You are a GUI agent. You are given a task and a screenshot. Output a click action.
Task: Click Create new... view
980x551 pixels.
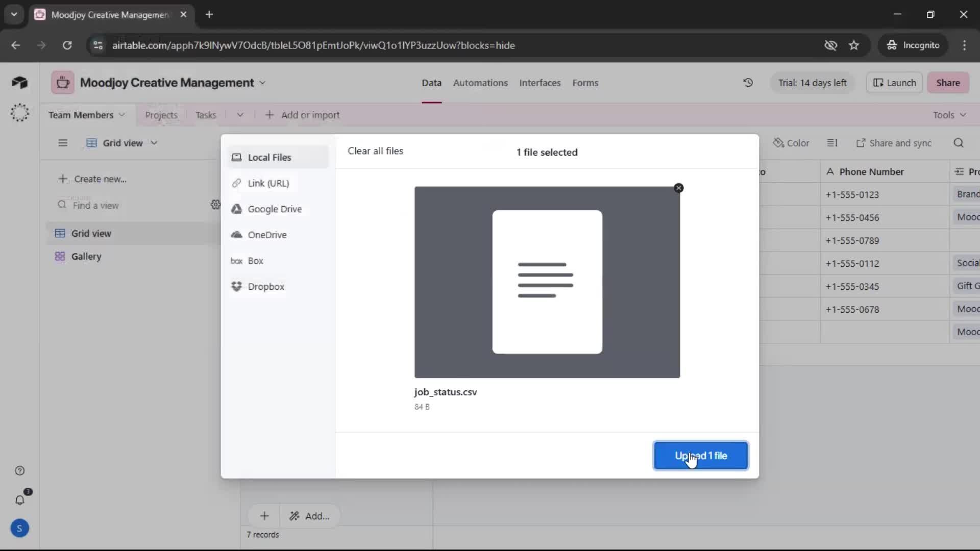coord(92,179)
